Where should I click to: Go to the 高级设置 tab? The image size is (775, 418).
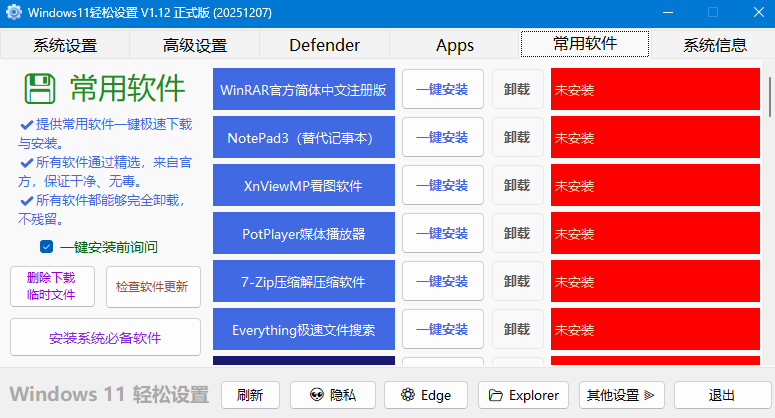195,45
